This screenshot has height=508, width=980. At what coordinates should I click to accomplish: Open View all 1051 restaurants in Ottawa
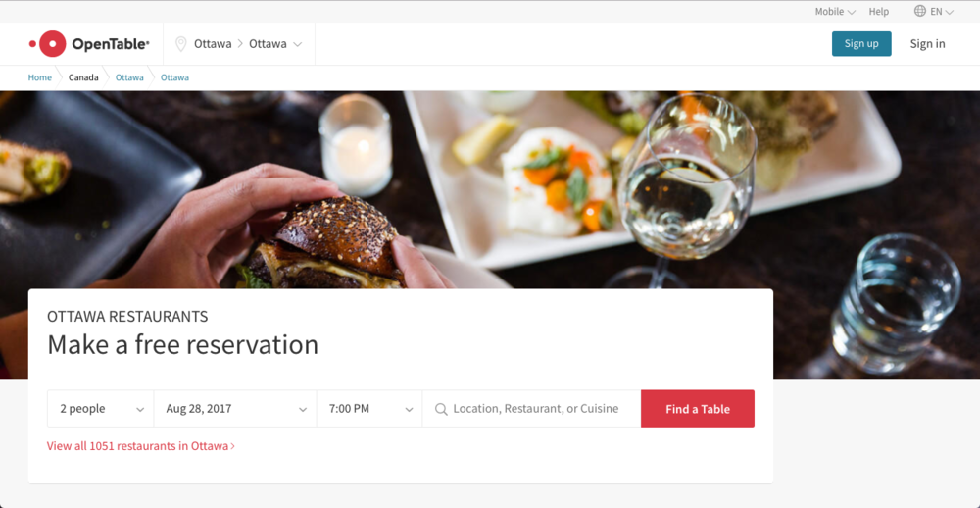pos(140,446)
